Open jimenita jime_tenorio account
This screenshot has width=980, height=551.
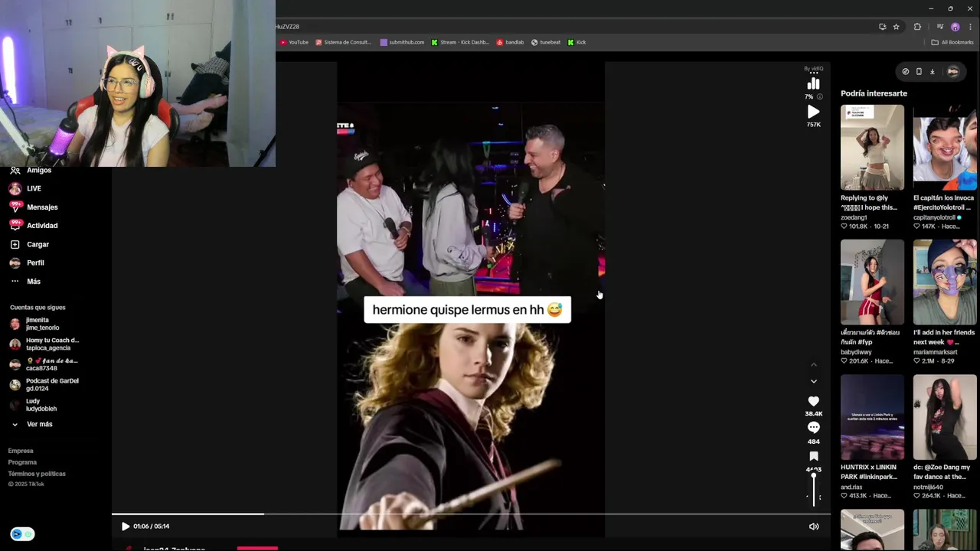tap(35, 324)
